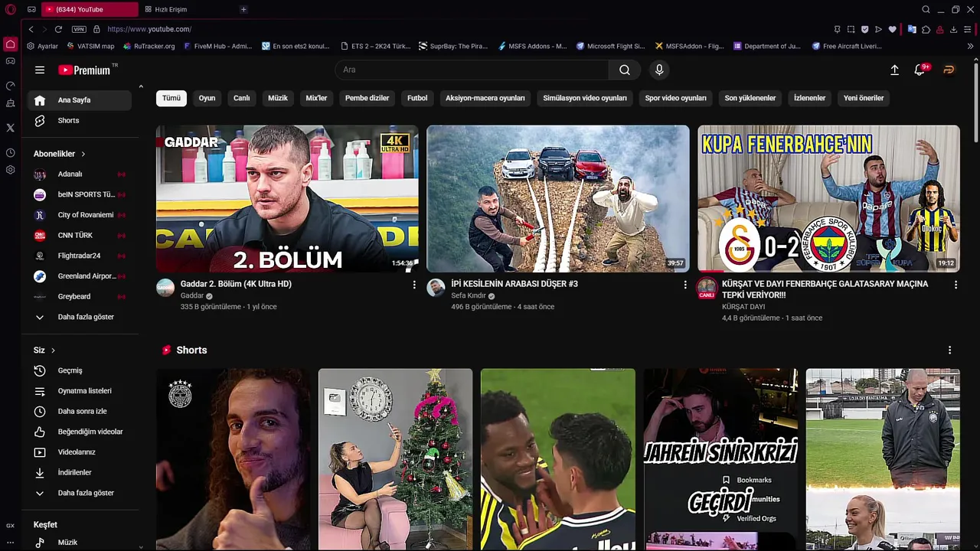Expand the Siz section chevron
The height and width of the screenshot is (551, 980).
point(53,350)
